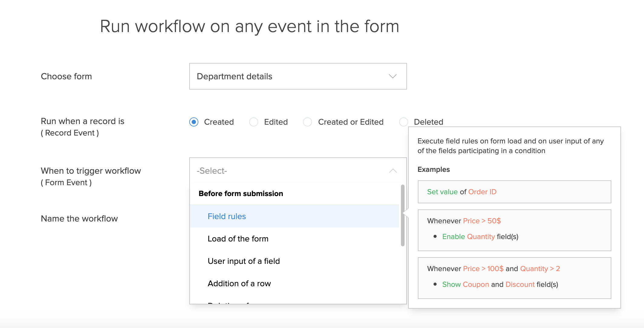644x328 pixels.
Task: Choose Field rules from dropdown list
Action: 227,216
